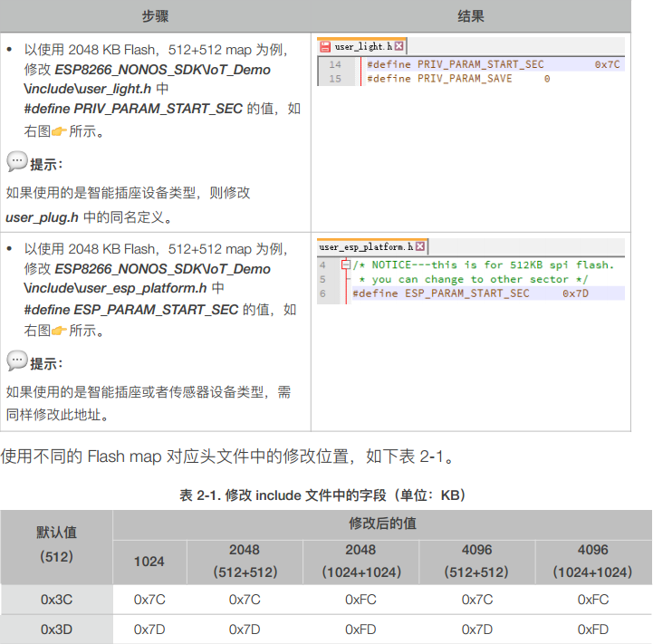The image size is (653, 644).
Task: Click the 1024 column header
Action: [x=149, y=562]
